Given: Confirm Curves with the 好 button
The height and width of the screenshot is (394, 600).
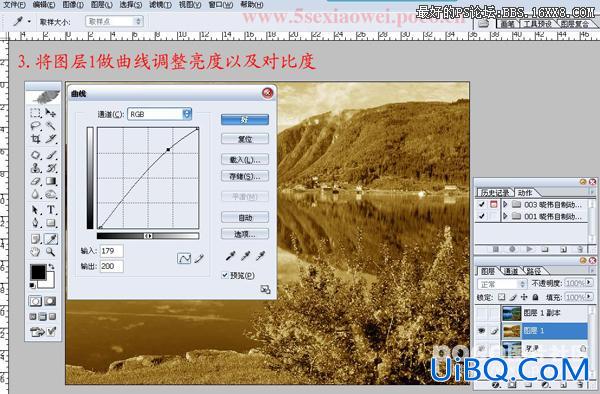Looking at the screenshot, I should [245, 120].
